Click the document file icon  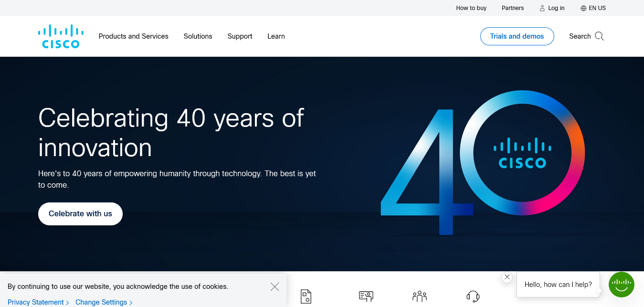click(x=306, y=296)
